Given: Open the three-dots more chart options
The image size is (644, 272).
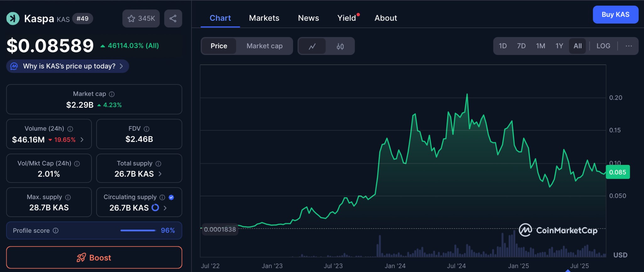Looking at the screenshot, I should (629, 46).
